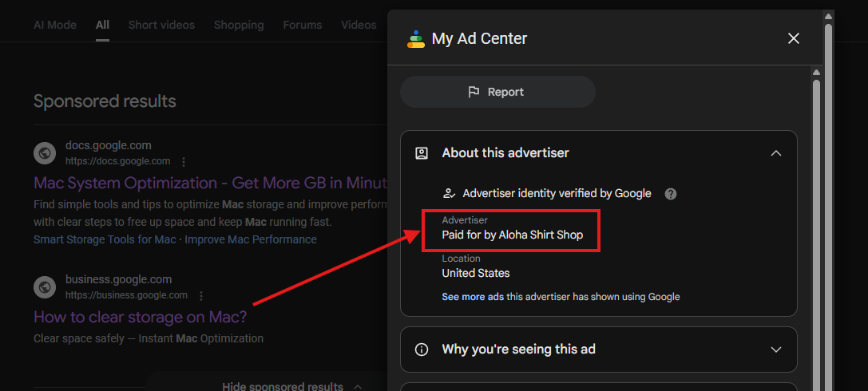Click the help icon beside identity verified
868x391 pixels.
pos(671,194)
